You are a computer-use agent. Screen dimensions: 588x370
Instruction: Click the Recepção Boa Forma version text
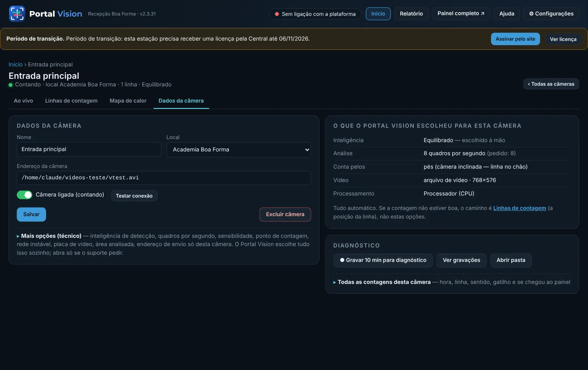tap(122, 14)
